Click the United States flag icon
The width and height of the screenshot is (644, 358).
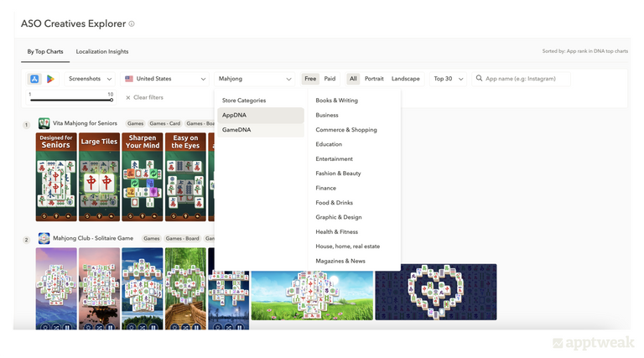coord(129,79)
